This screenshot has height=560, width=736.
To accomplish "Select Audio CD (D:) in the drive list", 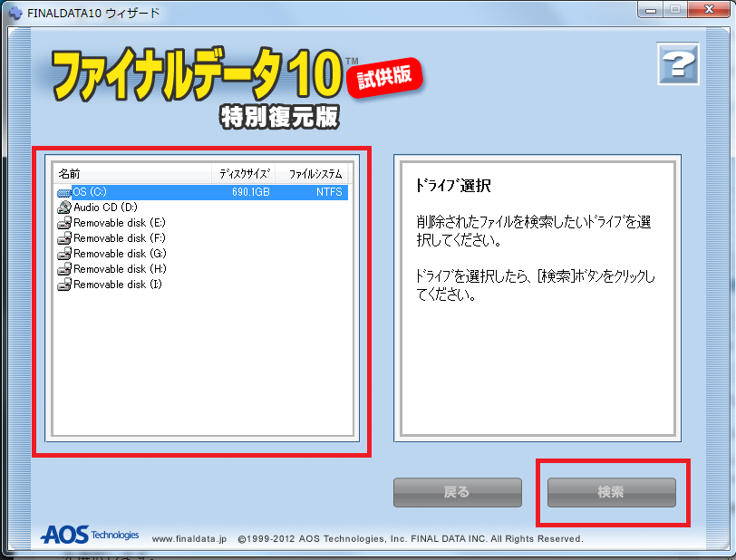I will (105, 208).
